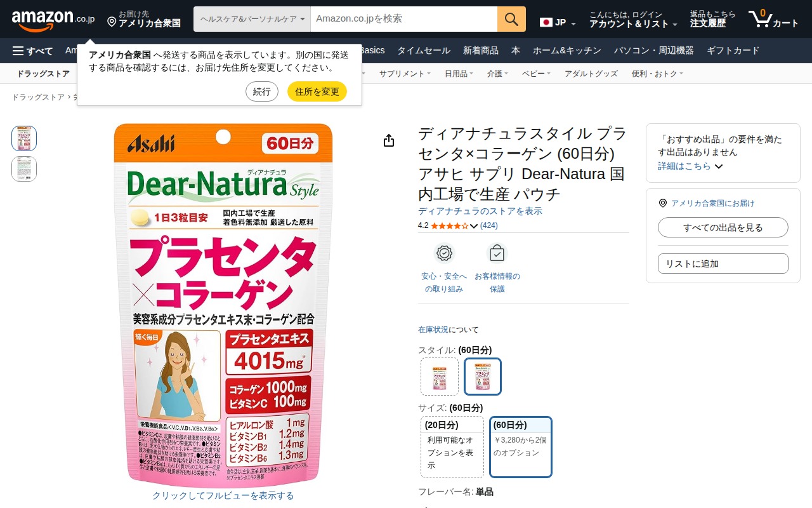Click the Amazon.co.jp logo
This screenshot has height=508, width=812.
click(53, 19)
